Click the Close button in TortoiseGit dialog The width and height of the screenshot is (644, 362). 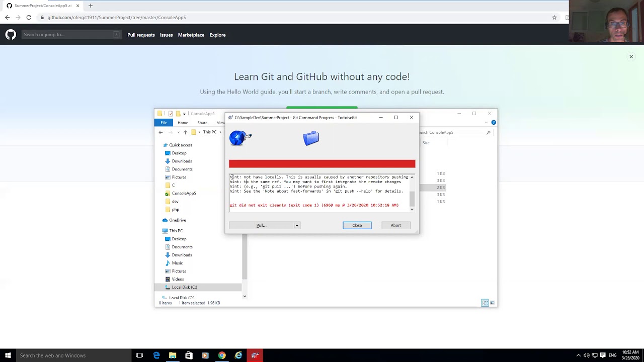point(357,225)
